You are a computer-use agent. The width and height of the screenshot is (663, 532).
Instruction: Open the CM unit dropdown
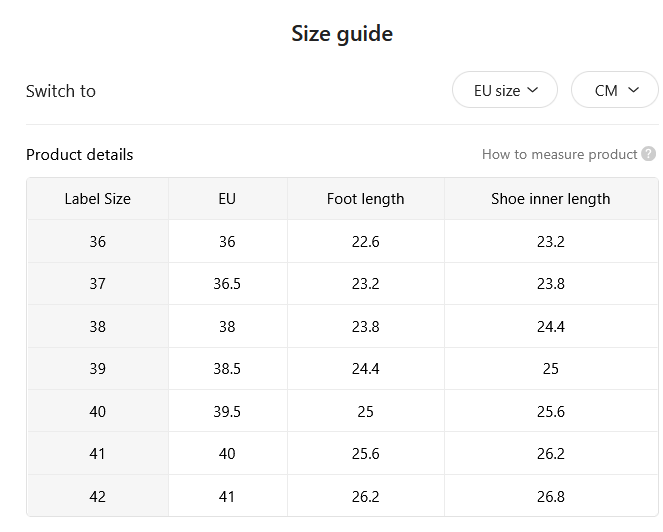[616, 90]
